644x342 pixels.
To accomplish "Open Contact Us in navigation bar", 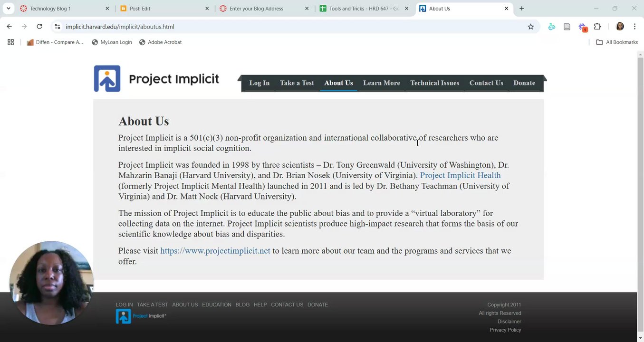I will pyautogui.click(x=486, y=83).
